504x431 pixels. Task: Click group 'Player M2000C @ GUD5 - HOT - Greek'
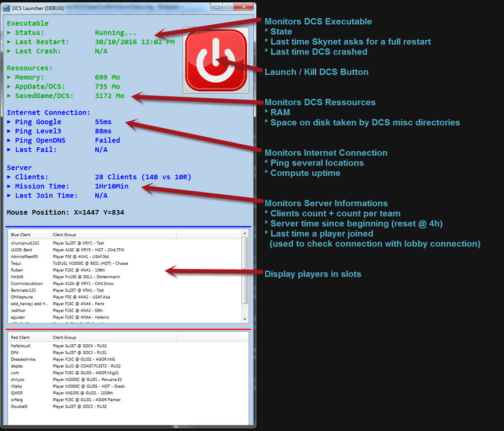click(89, 387)
